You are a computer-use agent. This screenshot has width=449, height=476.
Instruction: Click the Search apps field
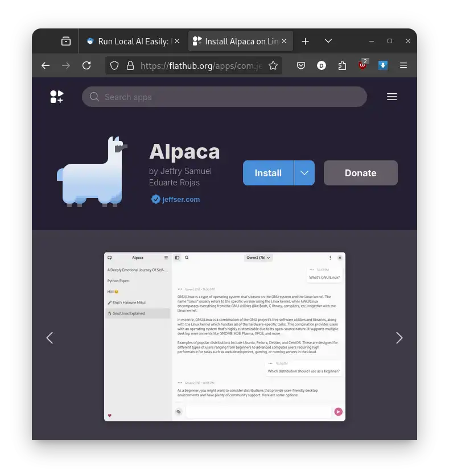224,97
